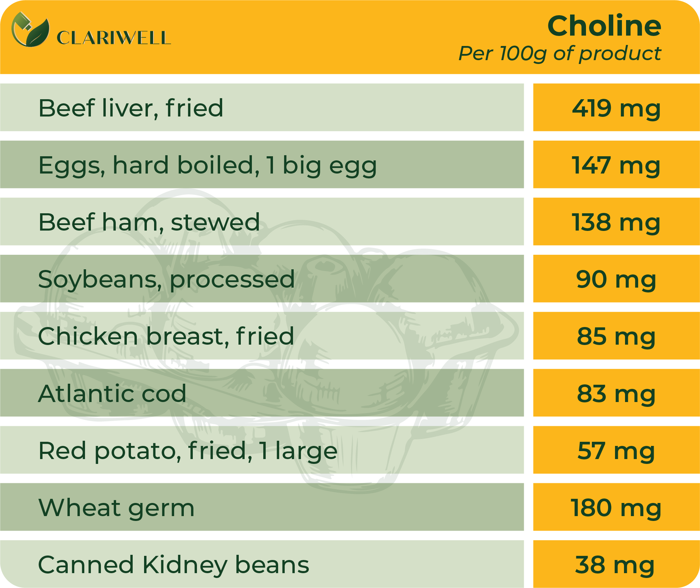Click the 147 mg value cell
700x588 pixels.
616,165
